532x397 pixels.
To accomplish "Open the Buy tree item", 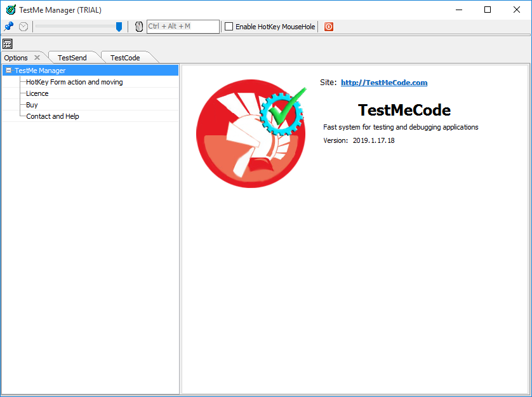I will tap(32, 105).
